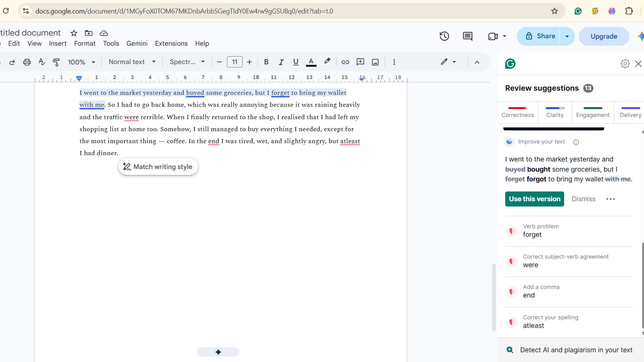Screen dimensions: 644x362
Task: Switch to the Engagement tab
Action: click(593, 112)
